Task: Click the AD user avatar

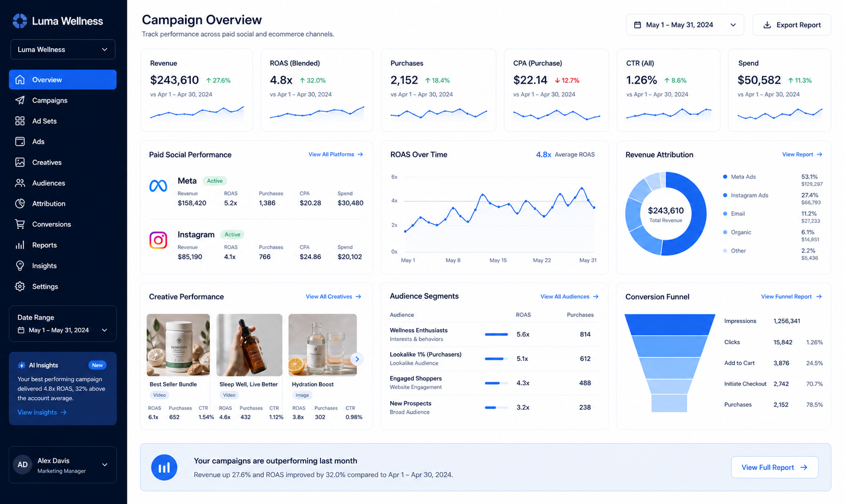Action: tap(22, 465)
